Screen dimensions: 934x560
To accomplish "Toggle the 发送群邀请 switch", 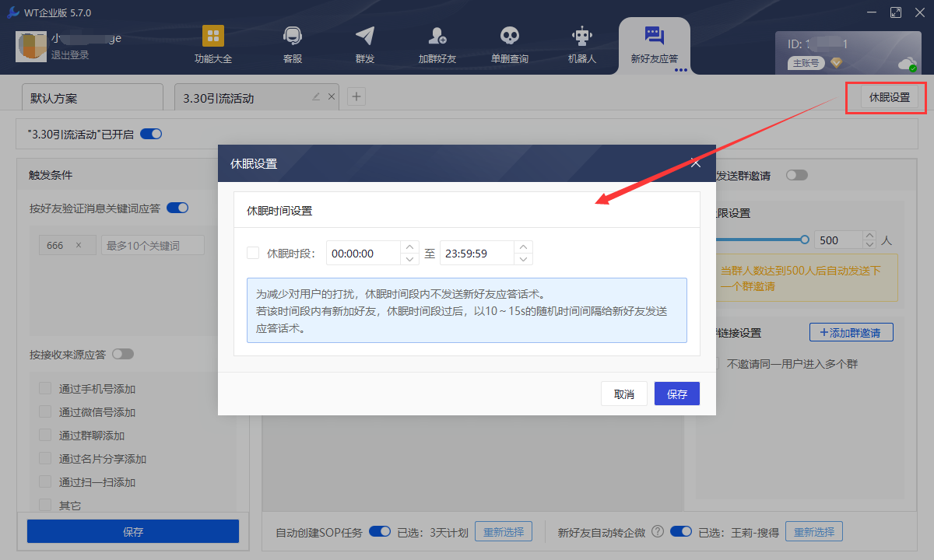I will (797, 176).
